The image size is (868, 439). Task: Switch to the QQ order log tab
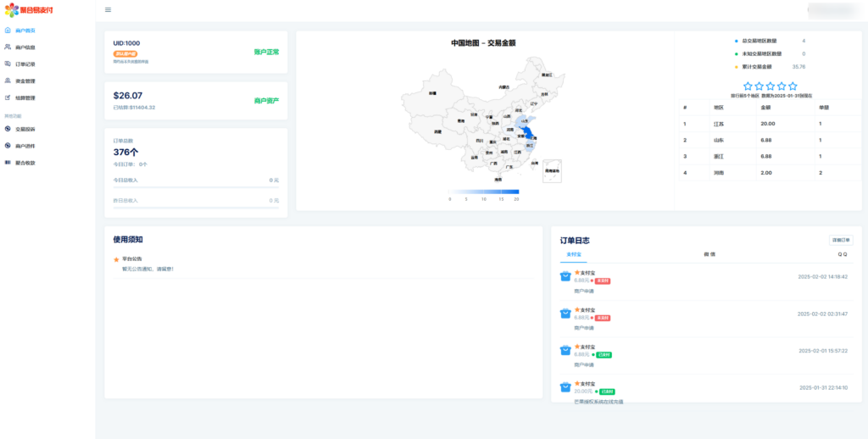coord(842,254)
